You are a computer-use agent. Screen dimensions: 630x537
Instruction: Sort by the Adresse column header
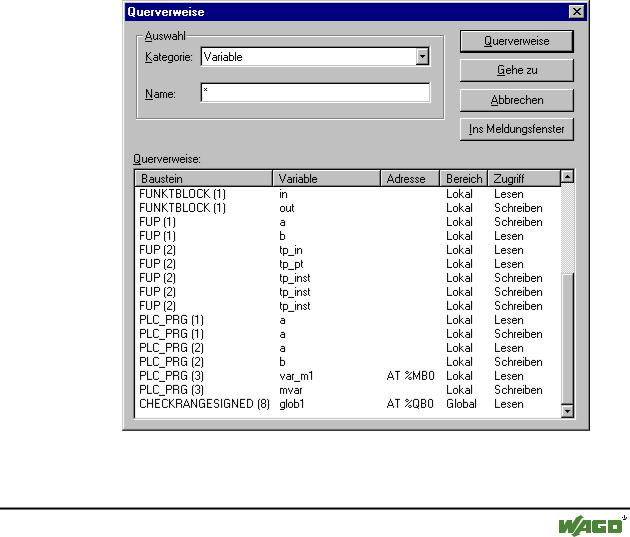pyautogui.click(x=410, y=179)
